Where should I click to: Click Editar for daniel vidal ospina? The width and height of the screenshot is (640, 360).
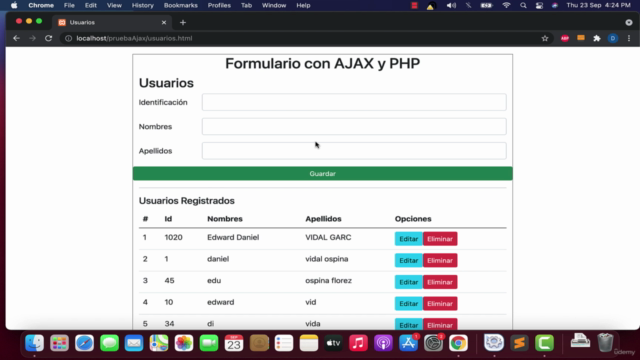point(409,260)
